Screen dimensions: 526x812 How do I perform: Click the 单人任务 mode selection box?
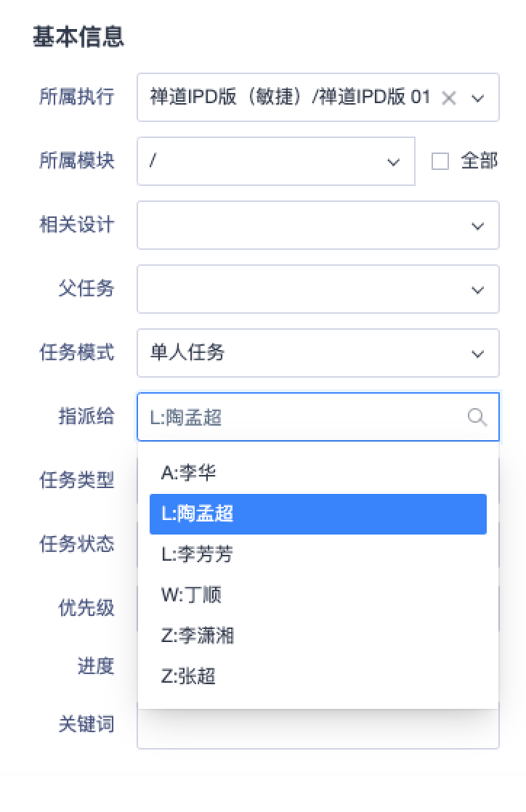pyautogui.click(x=317, y=353)
